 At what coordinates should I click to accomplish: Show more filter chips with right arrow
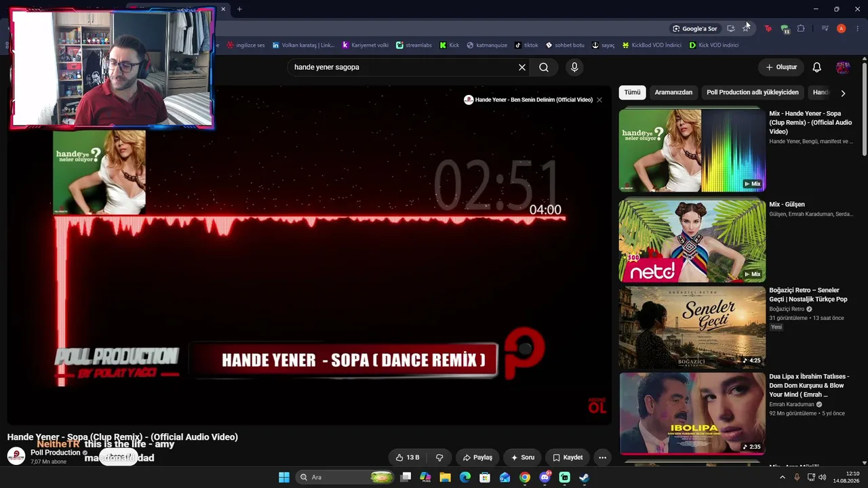843,93
